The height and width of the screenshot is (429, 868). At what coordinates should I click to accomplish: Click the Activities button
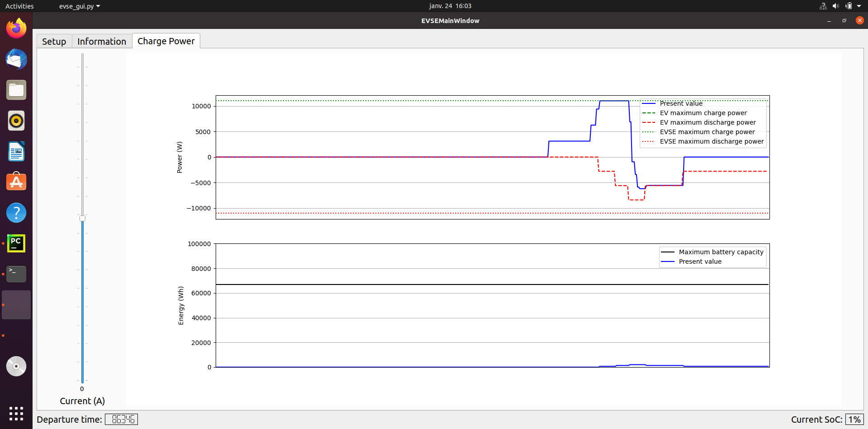click(x=19, y=6)
